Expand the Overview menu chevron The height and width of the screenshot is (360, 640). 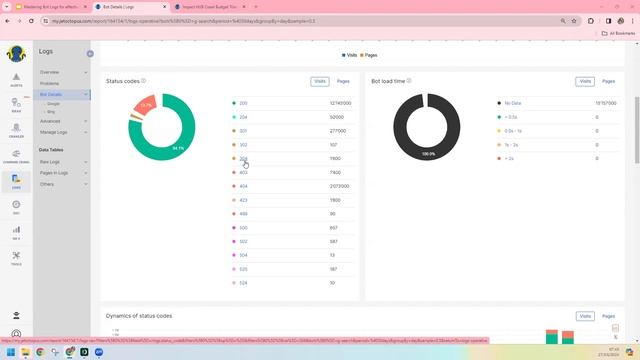(86, 72)
